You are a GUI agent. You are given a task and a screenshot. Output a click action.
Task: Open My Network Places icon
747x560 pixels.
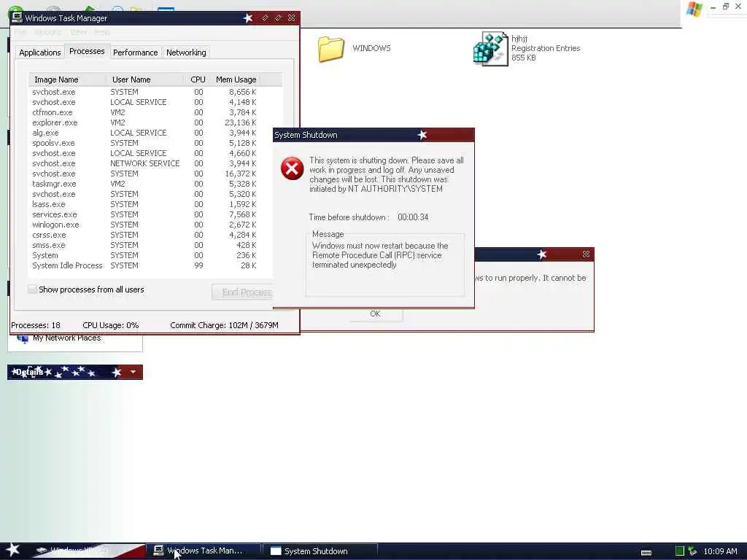click(x=23, y=338)
